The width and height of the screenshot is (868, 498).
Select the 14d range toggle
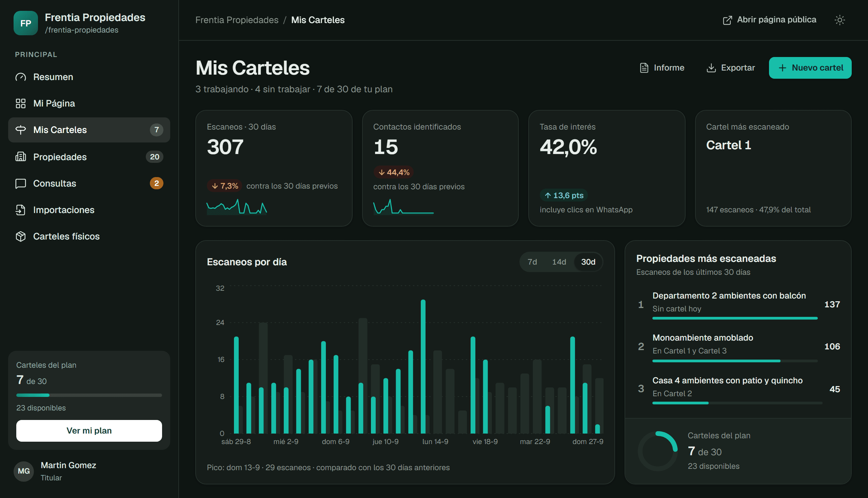559,262
